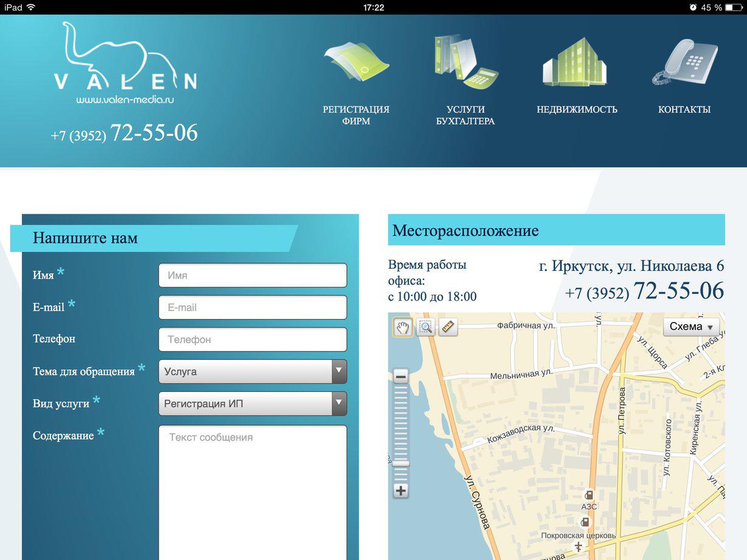The image size is (747, 560).
Task: Click the Valen elephant logo
Action: click(124, 58)
